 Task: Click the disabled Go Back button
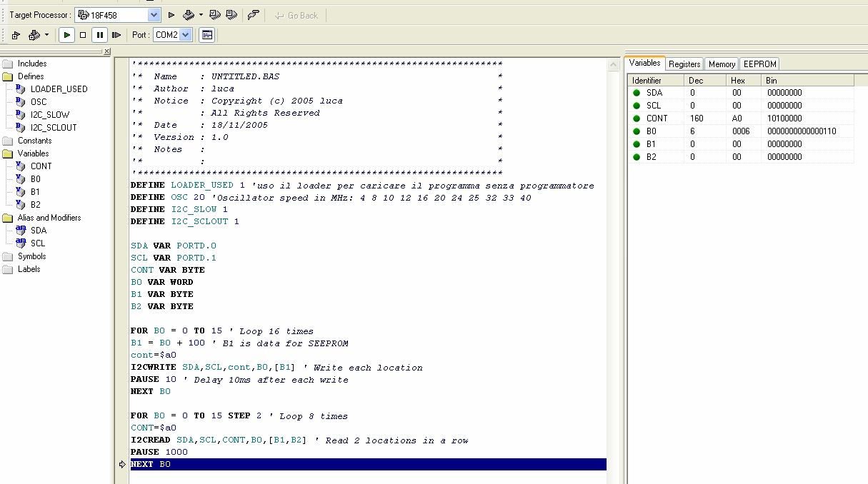point(296,15)
